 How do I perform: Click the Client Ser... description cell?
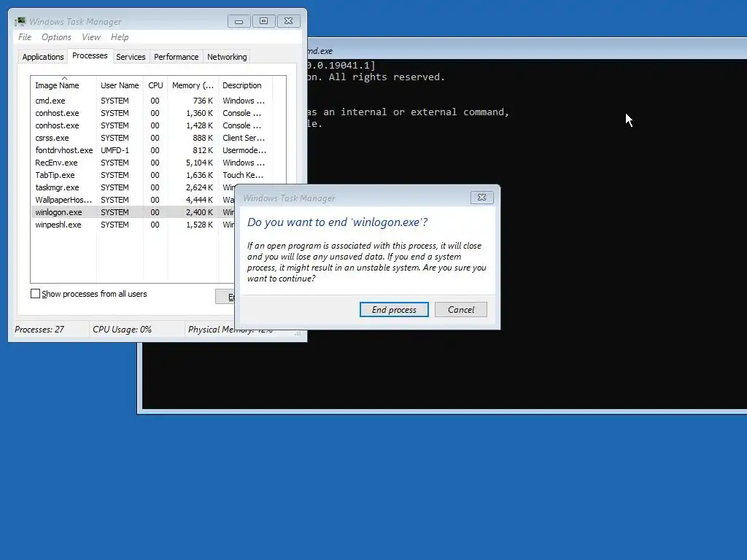coord(244,138)
